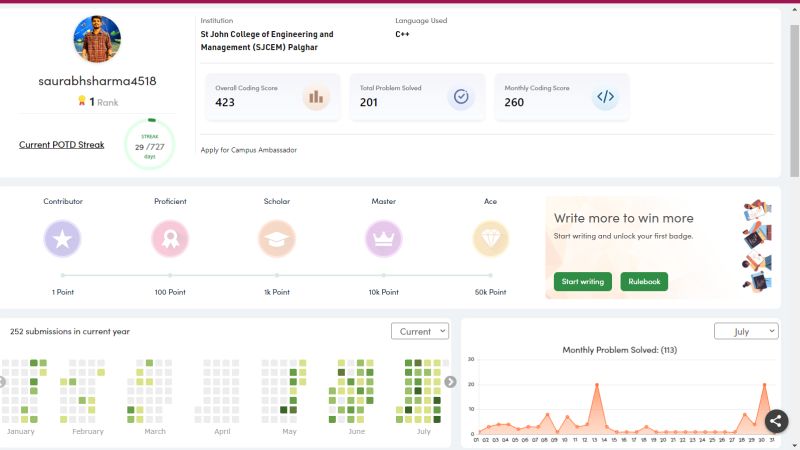Open the Current year dropdown
Screen dimensions: 800x450
(420, 331)
